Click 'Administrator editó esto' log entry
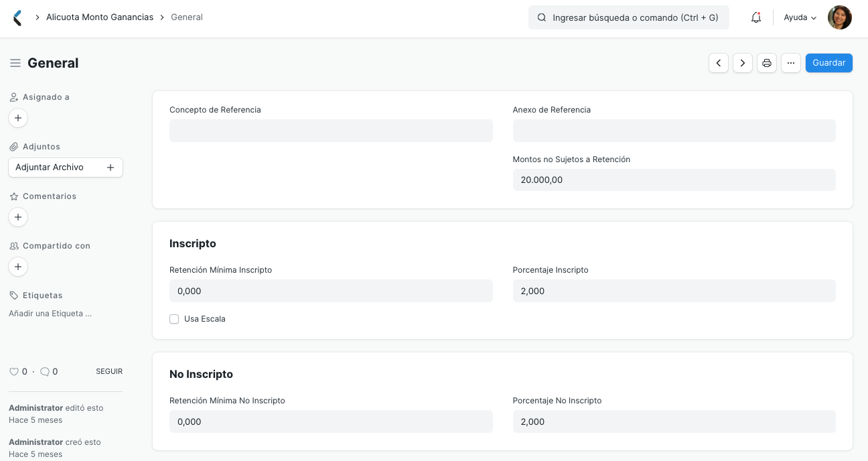868x461 pixels. [56, 408]
